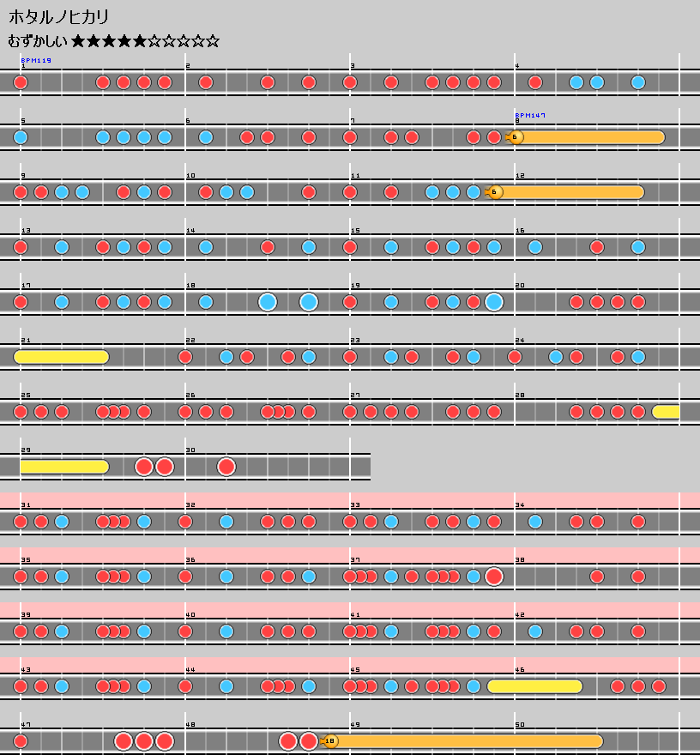The width and height of the screenshot is (700, 755).
Task: Select the balloon note head in measure 8
Action: pyautogui.click(x=515, y=137)
